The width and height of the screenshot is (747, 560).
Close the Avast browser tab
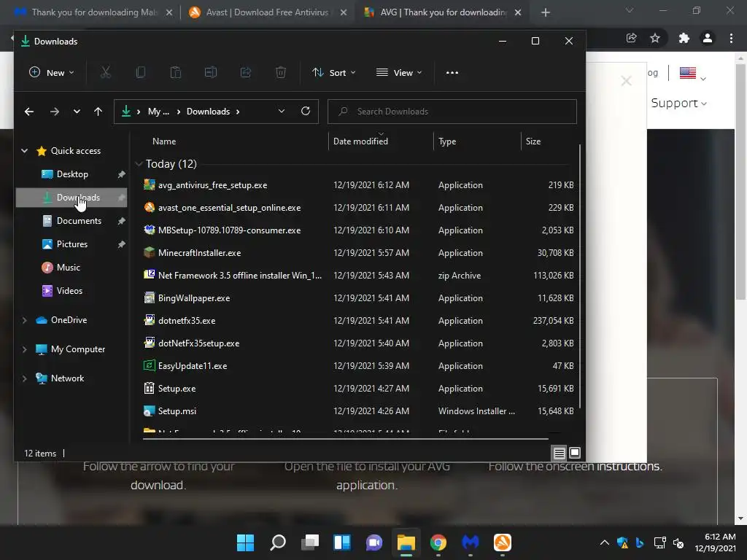[344, 12]
